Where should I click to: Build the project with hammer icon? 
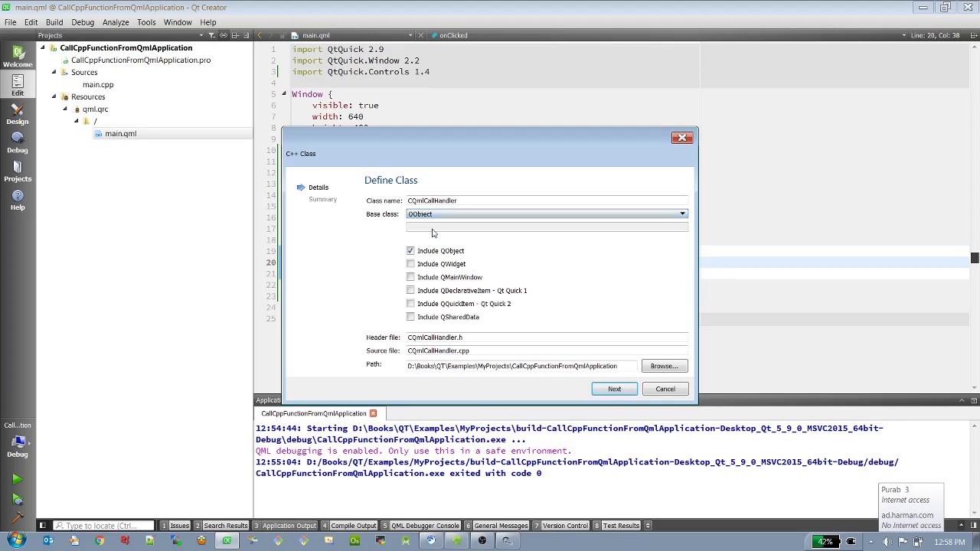point(17,518)
